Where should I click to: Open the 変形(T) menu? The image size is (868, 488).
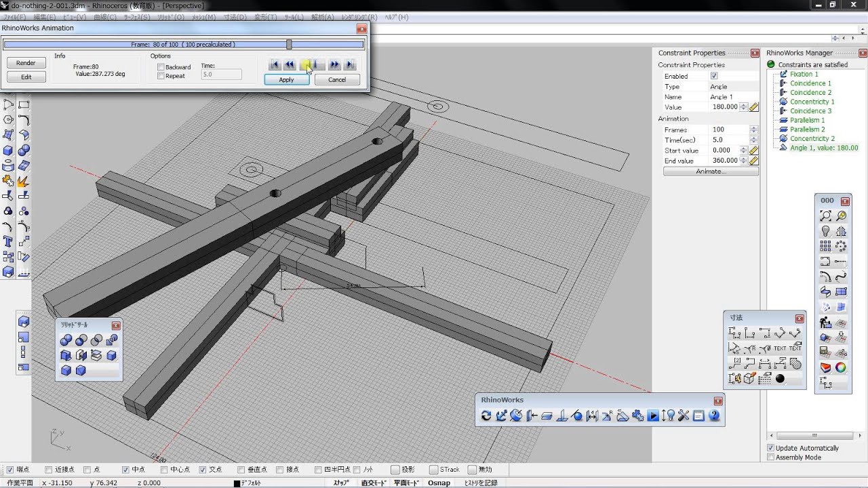(265, 17)
